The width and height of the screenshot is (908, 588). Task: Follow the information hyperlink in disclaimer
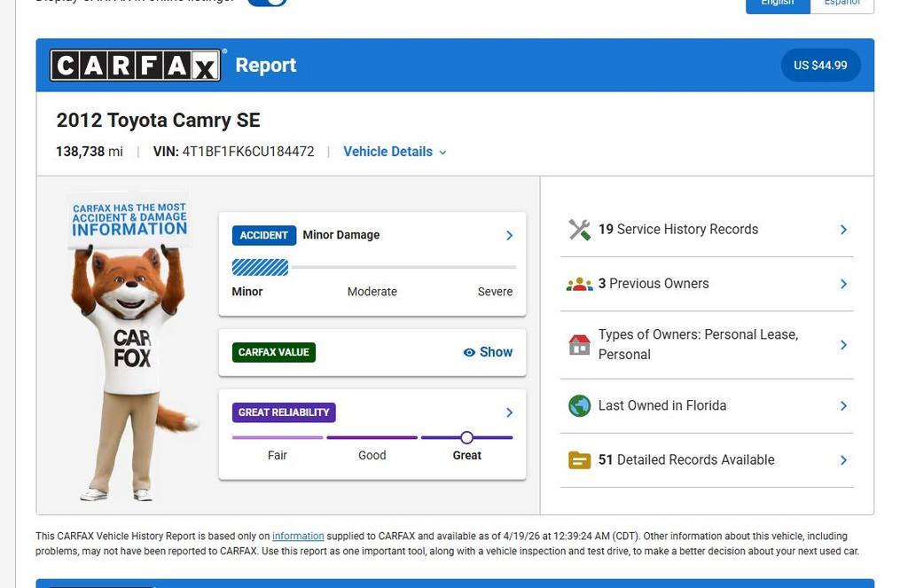click(x=298, y=536)
